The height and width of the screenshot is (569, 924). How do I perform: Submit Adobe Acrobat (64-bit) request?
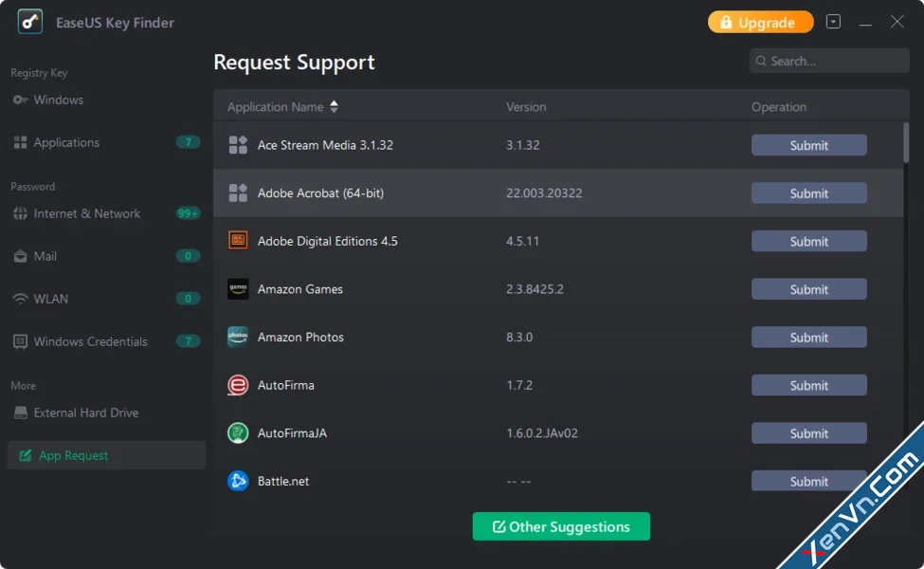[809, 193]
